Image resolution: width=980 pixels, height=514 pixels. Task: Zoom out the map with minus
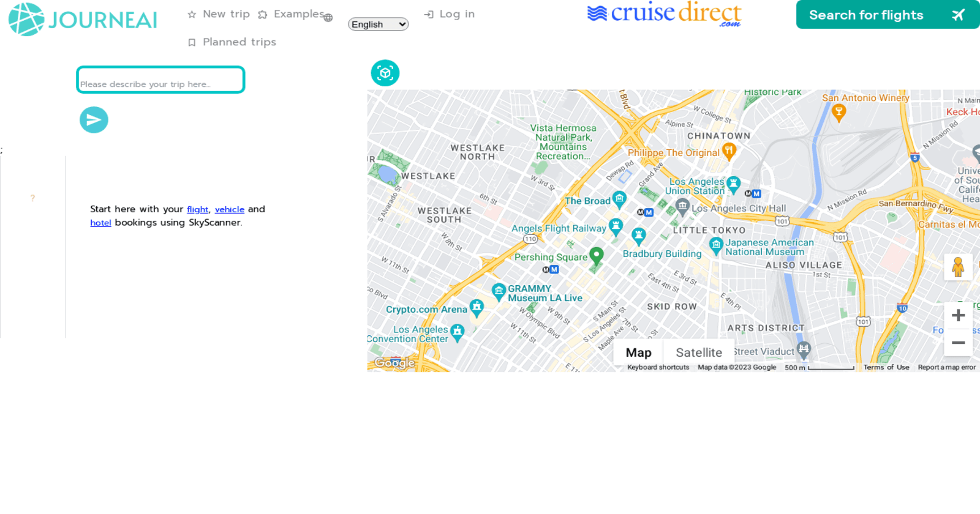[x=959, y=343]
